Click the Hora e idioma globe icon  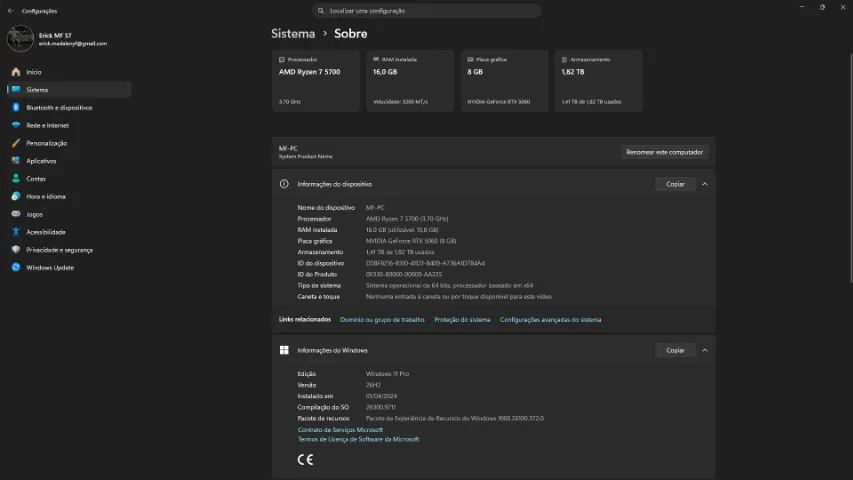coord(16,196)
